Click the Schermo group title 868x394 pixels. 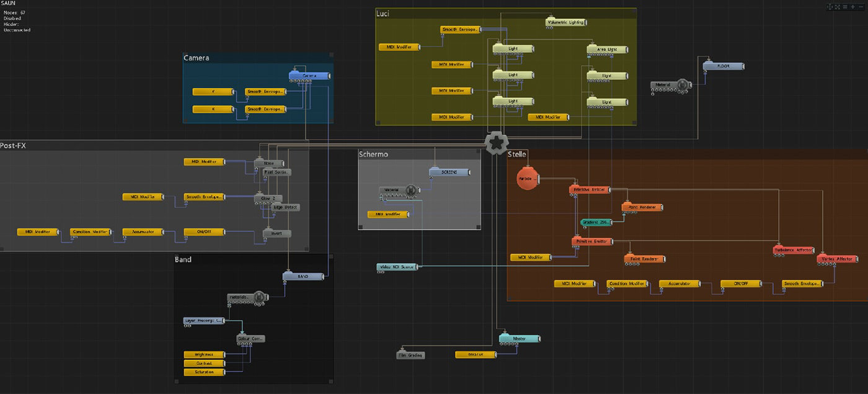[373, 154]
